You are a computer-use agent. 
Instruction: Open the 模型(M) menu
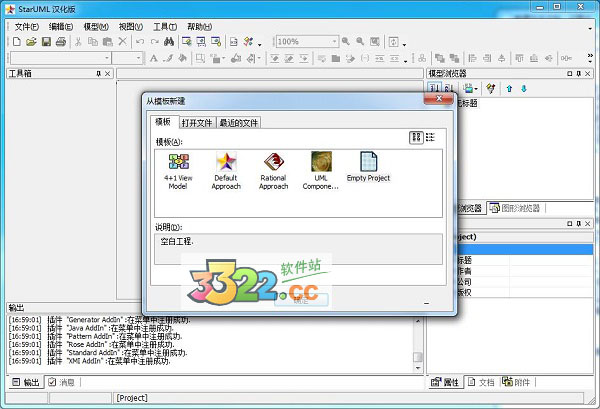click(96, 27)
